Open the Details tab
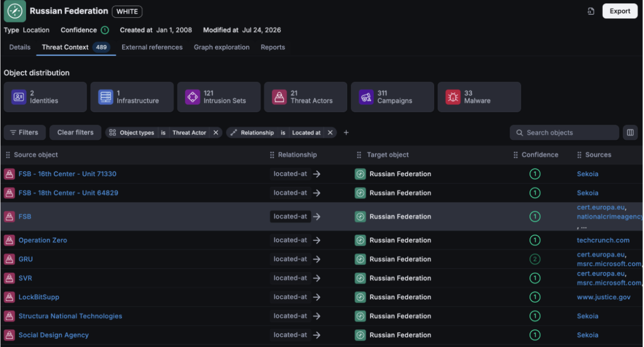 (x=20, y=47)
